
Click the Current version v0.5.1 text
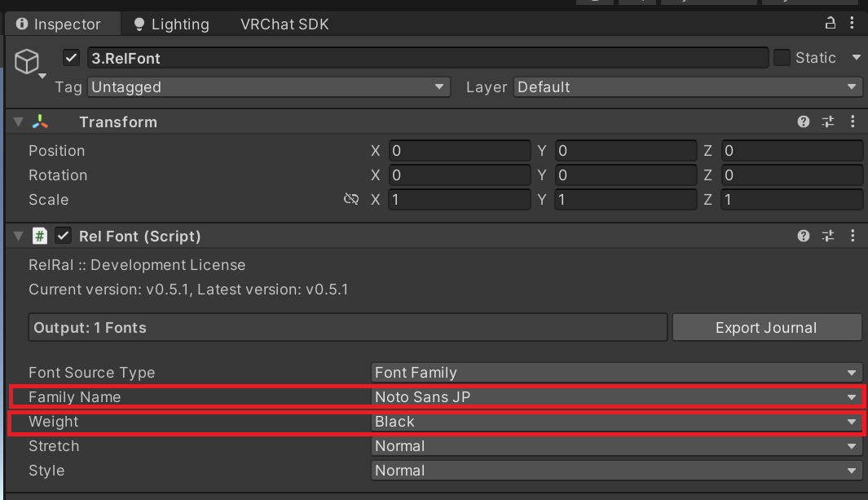point(188,289)
